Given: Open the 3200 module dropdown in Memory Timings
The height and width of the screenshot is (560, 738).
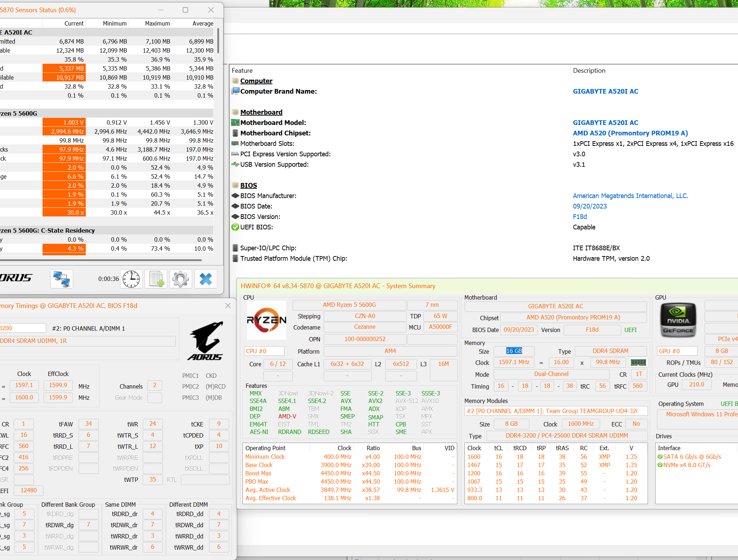Looking at the screenshot, I should click(22, 328).
